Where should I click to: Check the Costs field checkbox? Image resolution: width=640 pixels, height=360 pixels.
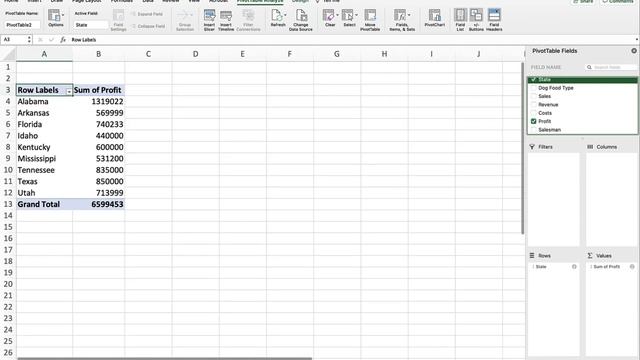click(x=533, y=113)
